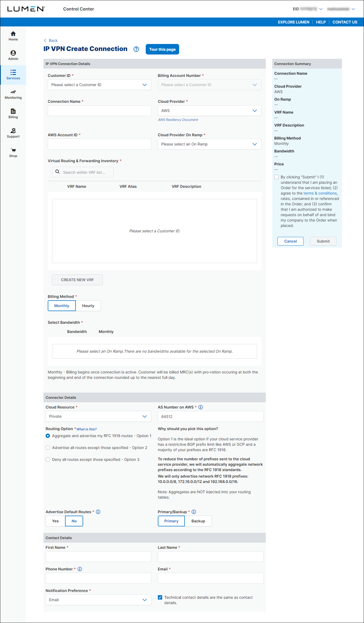Viewport: 364px width, 623px height.
Task: Go back using the Back link
Action: coord(53,40)
